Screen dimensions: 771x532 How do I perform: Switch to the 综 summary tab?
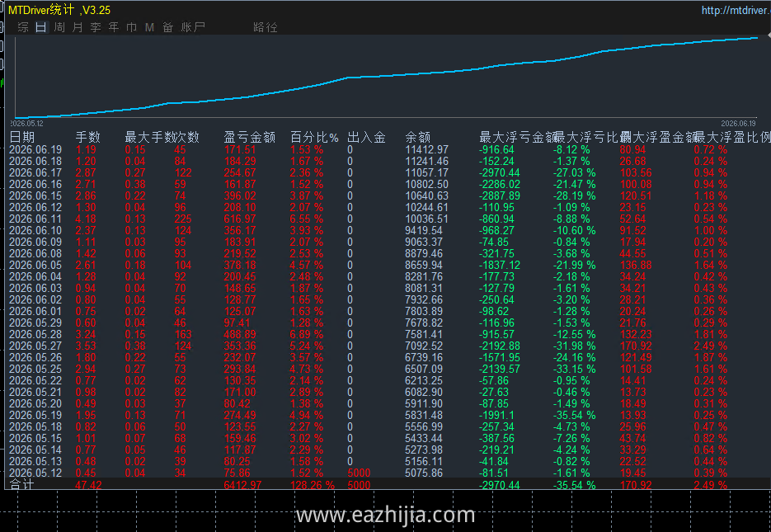(22, 27)
